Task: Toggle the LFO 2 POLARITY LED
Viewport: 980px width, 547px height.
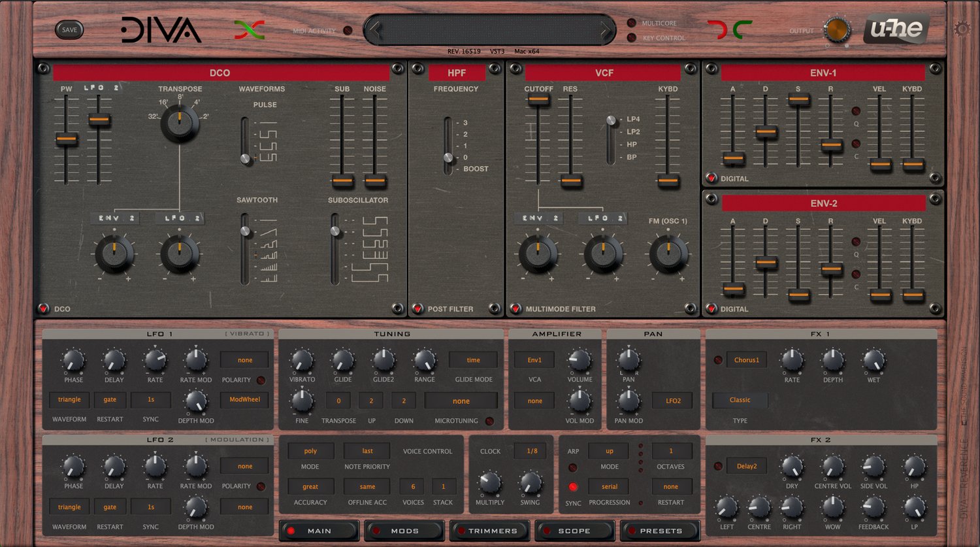Action: tap(261, 486)
